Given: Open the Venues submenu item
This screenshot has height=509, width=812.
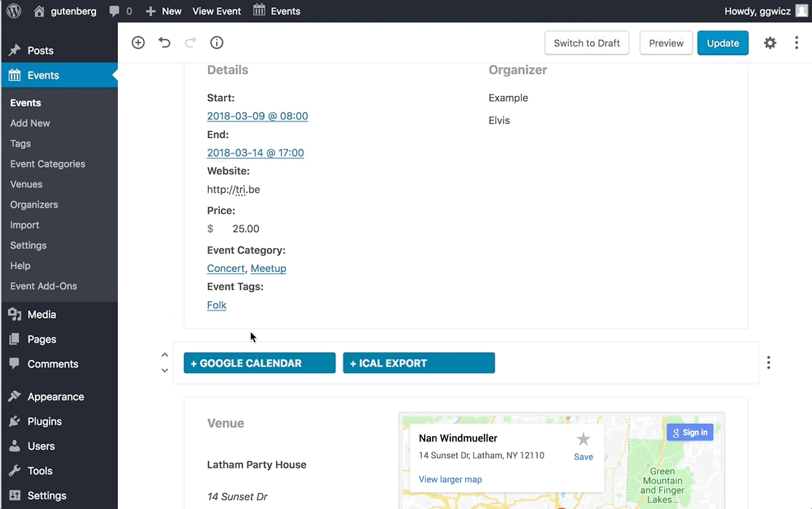Looking at the screenshot, I should [26, 184].
